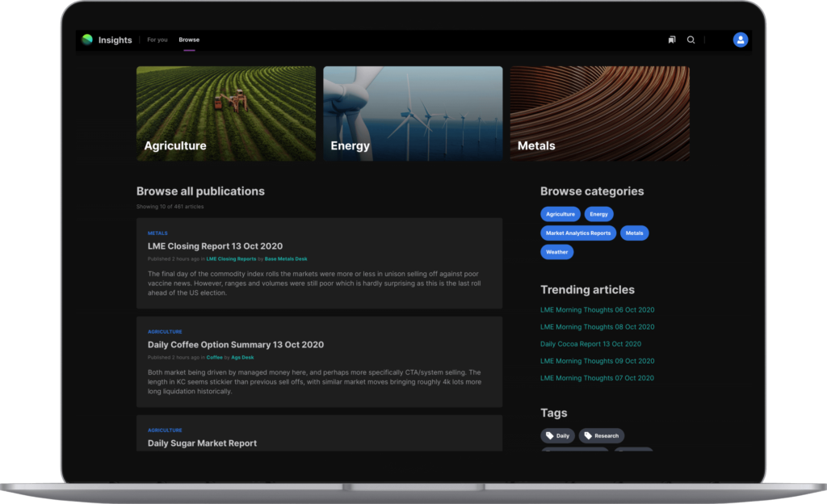The height and width of the screenshot is (504, 827).
Task: Open LME Closing Report 13 Oct 2020
Action: [x=215, y=246]
